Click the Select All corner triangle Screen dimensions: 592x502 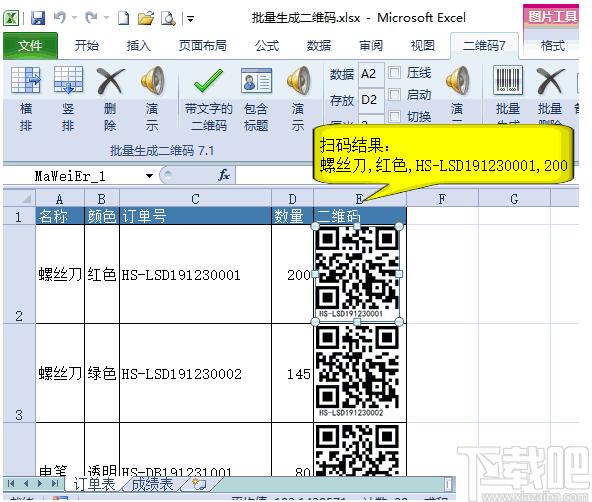point(20,198)
